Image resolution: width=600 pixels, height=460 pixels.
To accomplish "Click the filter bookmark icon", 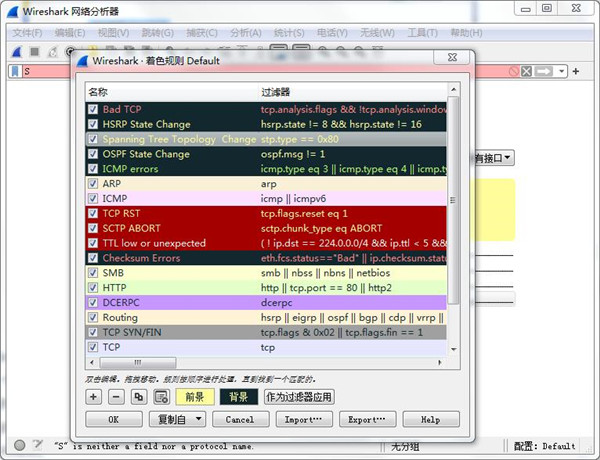I will (15, 71).
